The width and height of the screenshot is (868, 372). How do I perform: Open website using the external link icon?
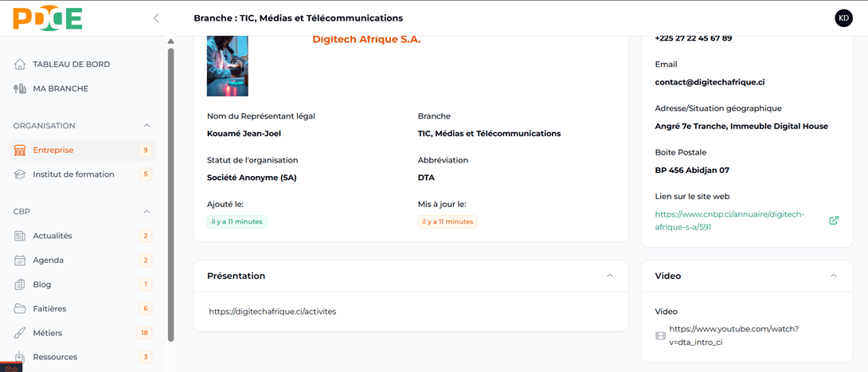click(x=834, y=221)
